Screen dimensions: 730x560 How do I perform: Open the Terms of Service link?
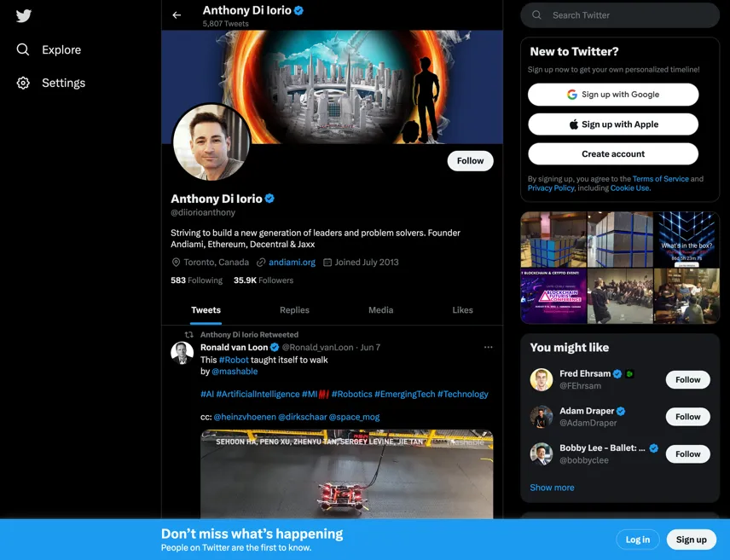point(660,179)
